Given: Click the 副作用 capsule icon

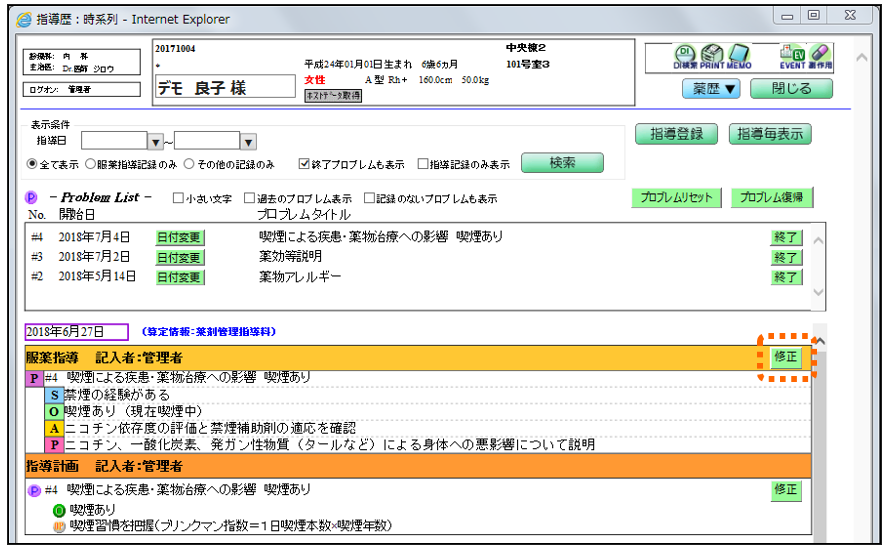Looking at the screenshot, I should [x=820, y=53].
